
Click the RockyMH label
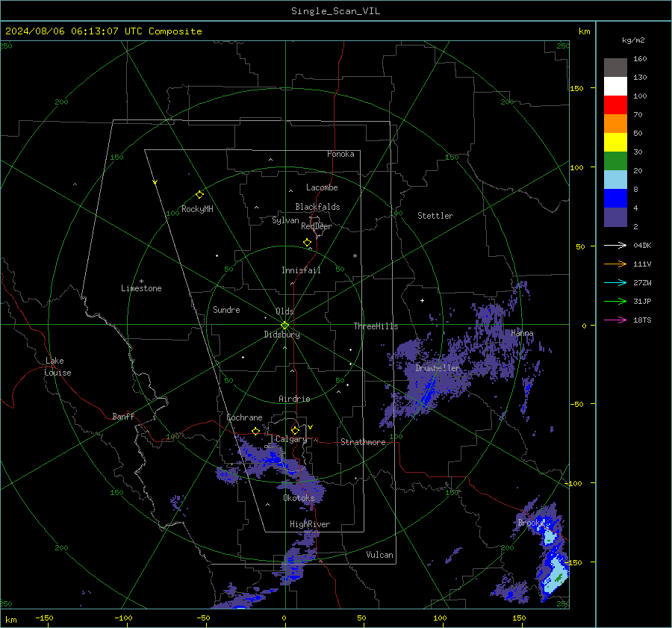(197, 209)
